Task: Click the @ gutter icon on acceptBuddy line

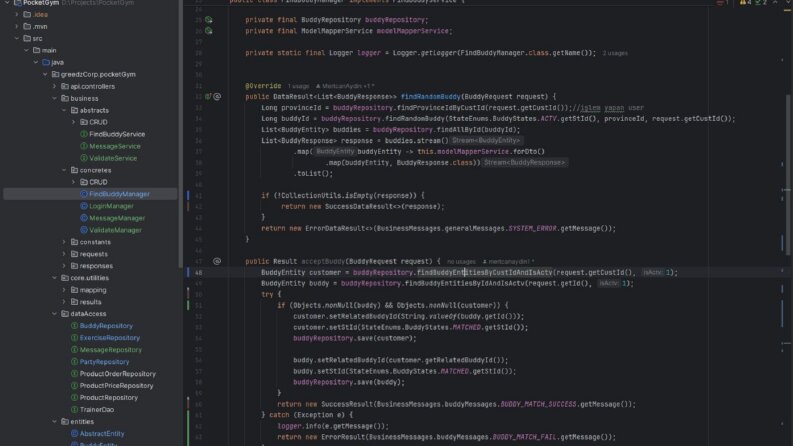Action: 217,261
